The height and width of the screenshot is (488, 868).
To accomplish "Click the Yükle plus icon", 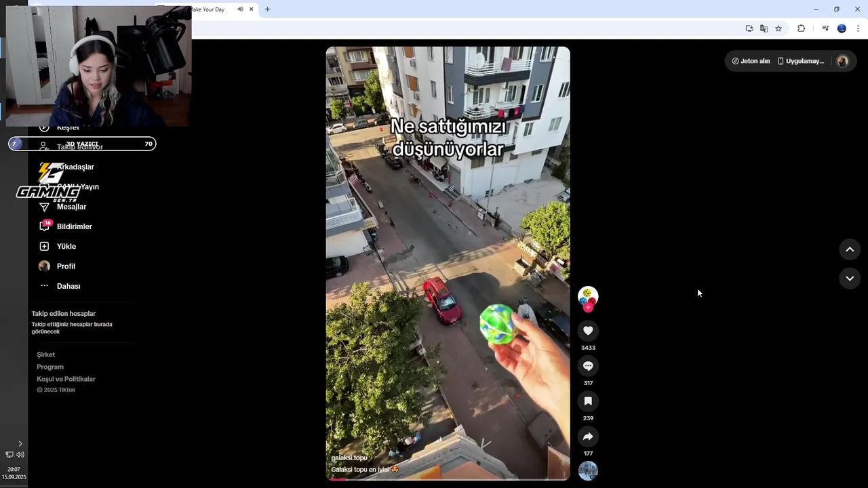I will [44, 247].
